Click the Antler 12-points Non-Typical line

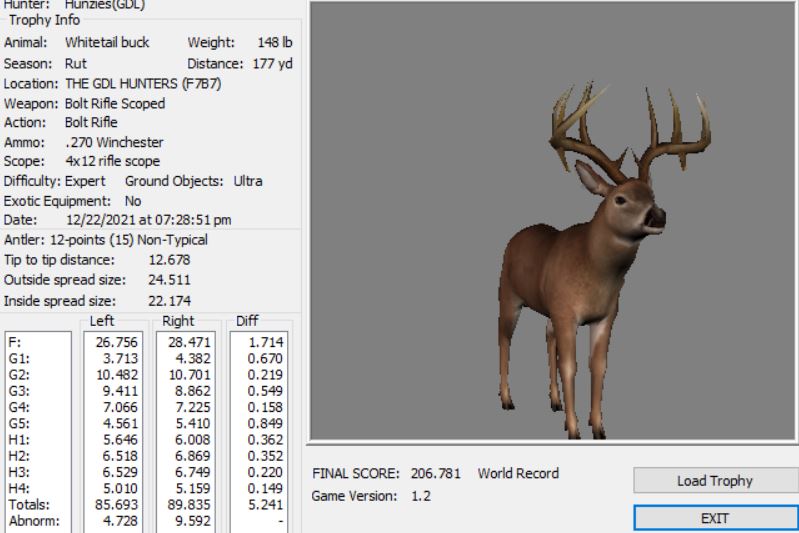coord(110,240)
